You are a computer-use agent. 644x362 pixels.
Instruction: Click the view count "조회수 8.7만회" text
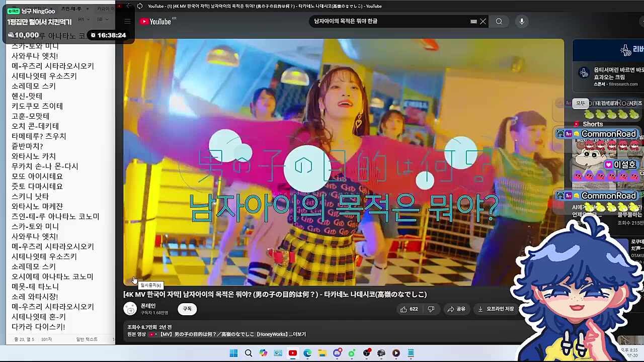[141, 327]
